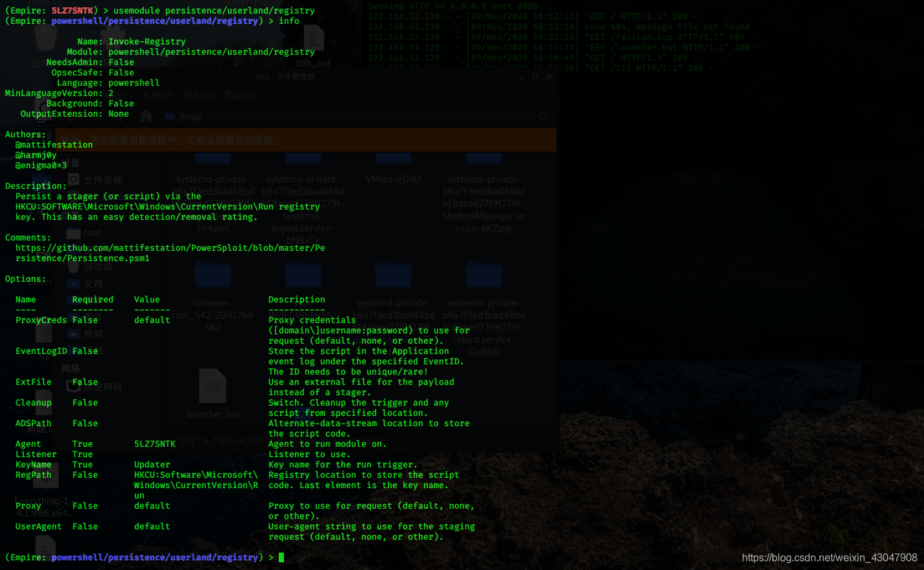The width and height of the screenshot is (924, 570).
Task: Click author '@harmj0y'
Action: pyautogui.click(x=36, y=155)
